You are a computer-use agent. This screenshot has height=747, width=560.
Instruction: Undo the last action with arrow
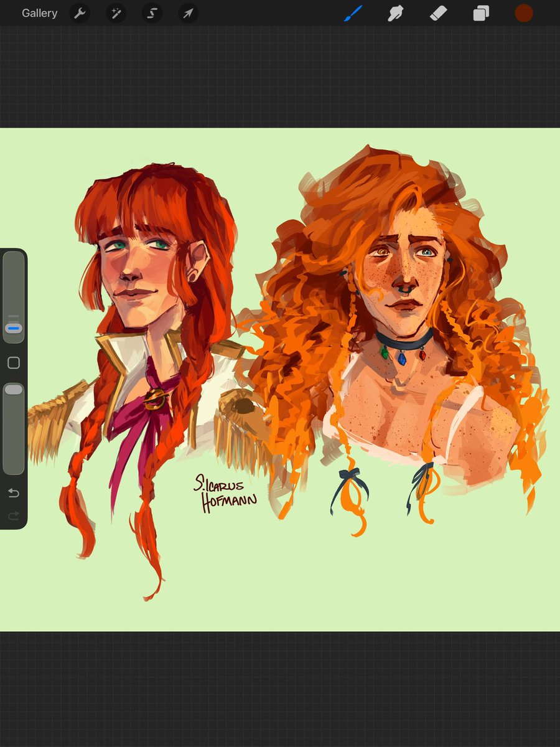tap(14, 494)
